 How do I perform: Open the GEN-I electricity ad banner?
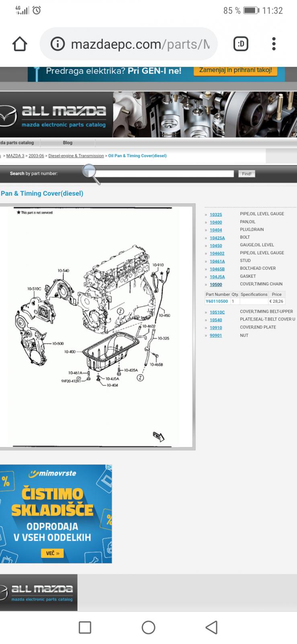click(156, 74)
